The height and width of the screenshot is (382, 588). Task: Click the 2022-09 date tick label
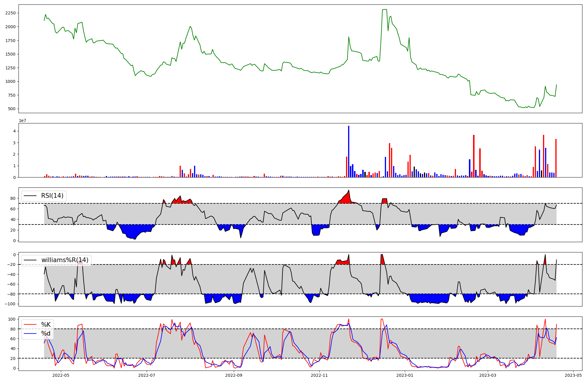click(x=234, y=375)
